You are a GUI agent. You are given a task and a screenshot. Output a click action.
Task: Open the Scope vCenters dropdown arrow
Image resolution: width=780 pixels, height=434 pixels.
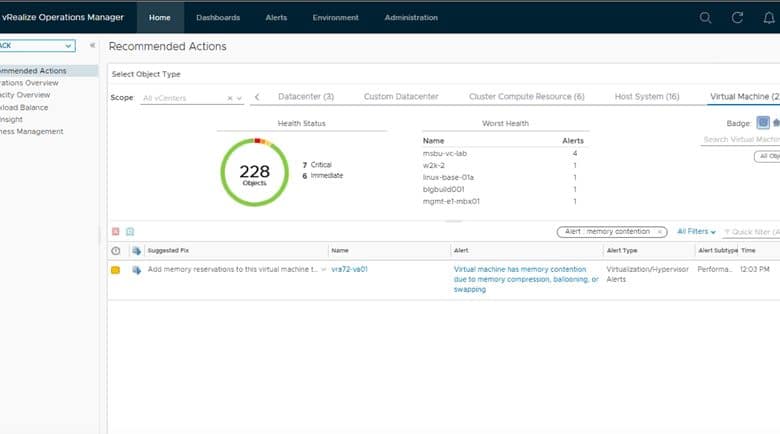(239, 98)
